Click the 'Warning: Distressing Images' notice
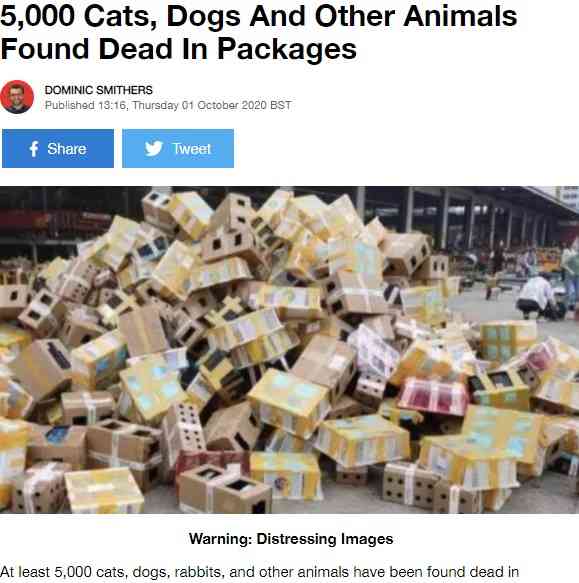Viewport: 579px width, 583px height. point(291,539)
